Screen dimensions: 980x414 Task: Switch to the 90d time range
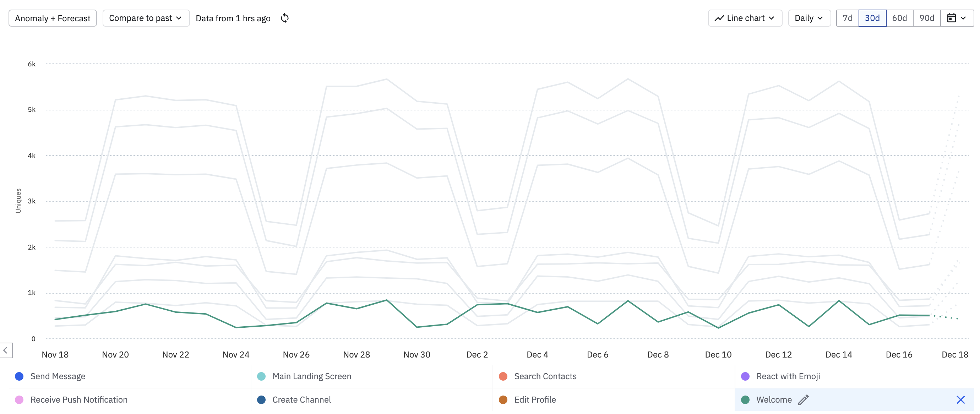(x=926, y=18)
